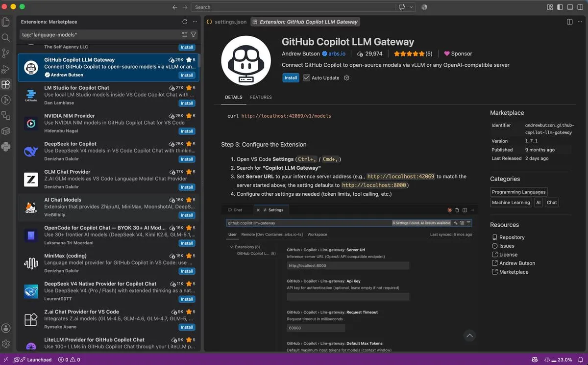Open the Run and Debug view
The image size is (588, 365).
[x=6, y=69]
